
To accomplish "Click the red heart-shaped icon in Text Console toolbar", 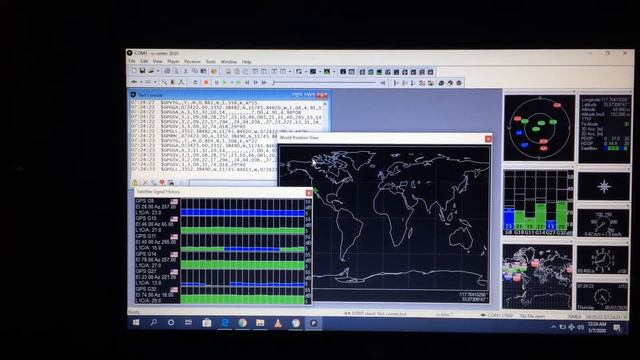I will pyautogui.click(x=162, y=182).
